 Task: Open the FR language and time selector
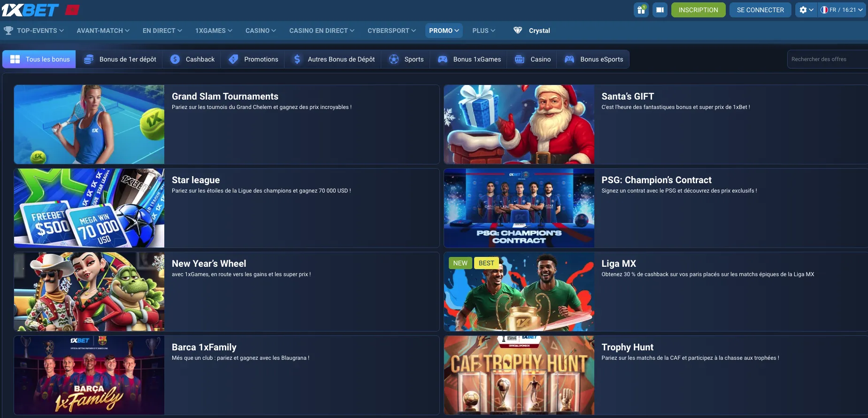click(x=841, y=10)
